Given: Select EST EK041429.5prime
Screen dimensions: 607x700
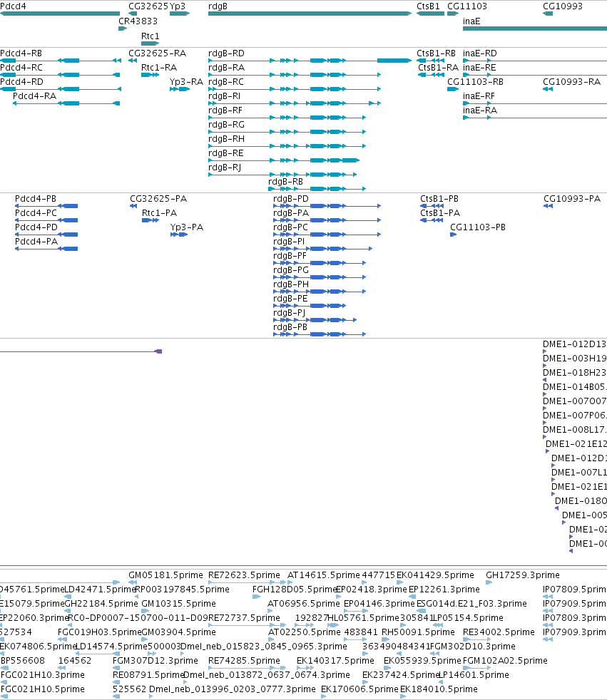Looking at the screenshot, I should [x=436, y=575].
